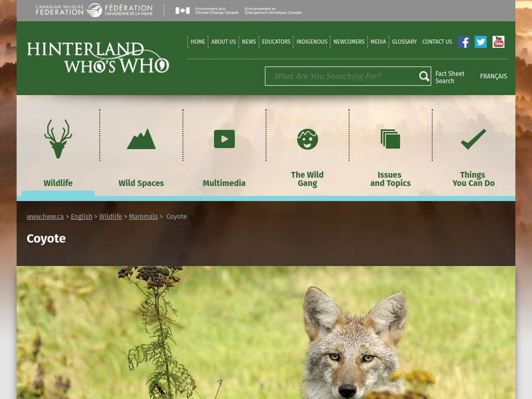Open the Glossary navigation link
532x399 pixels.
(404, 42)
